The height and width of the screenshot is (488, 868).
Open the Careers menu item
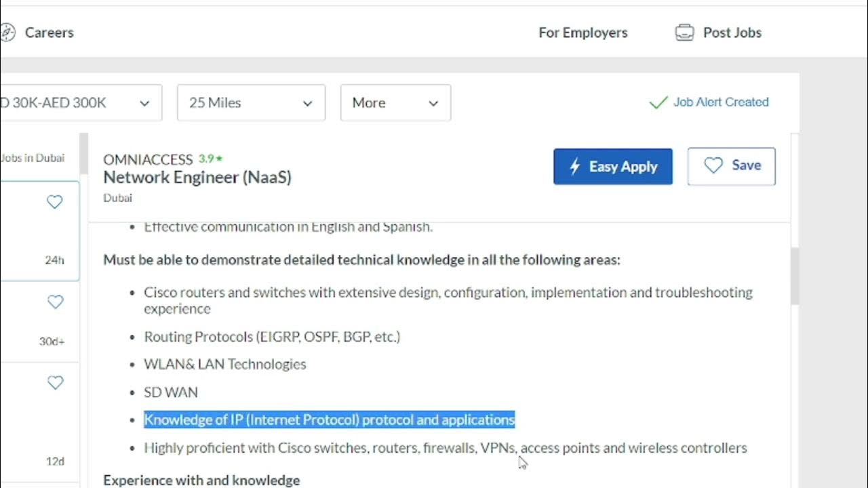(49, 33)
